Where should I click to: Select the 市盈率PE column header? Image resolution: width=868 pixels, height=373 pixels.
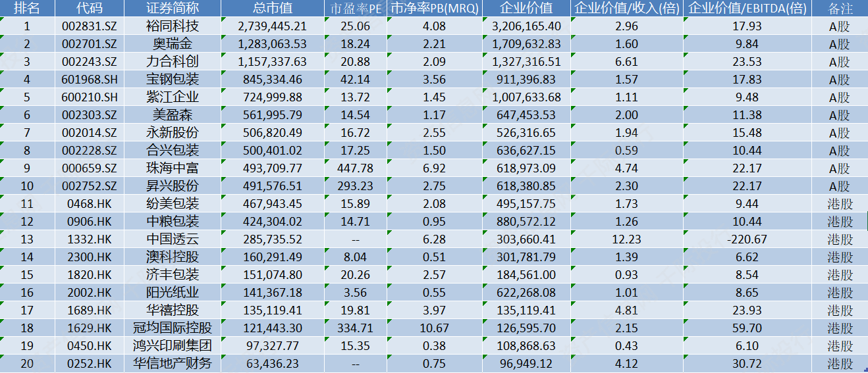pyautogui.click(x=356, y=9)
